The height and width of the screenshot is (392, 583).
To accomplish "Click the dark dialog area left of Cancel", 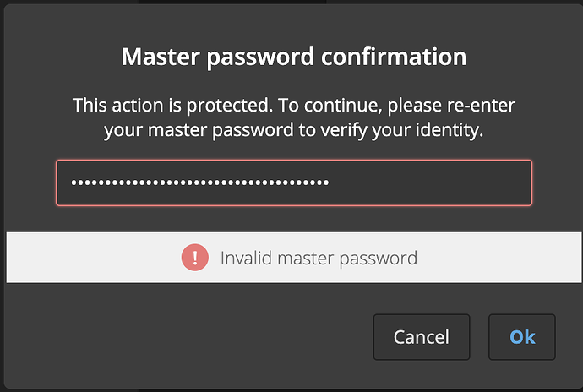I will point(186,337).
